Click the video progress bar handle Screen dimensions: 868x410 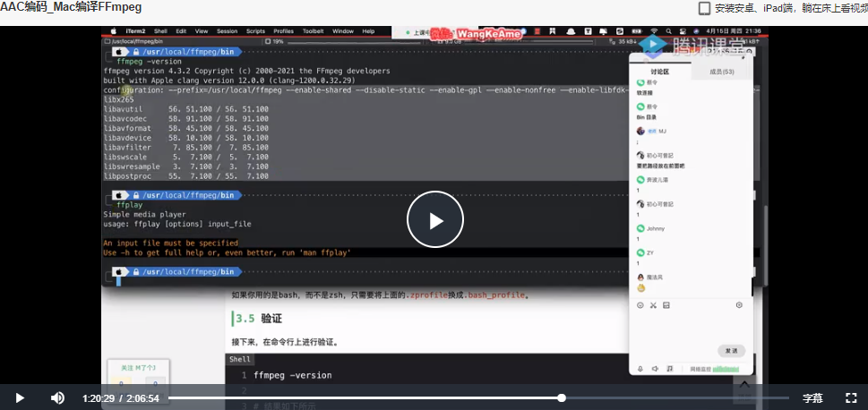(562, 397)
